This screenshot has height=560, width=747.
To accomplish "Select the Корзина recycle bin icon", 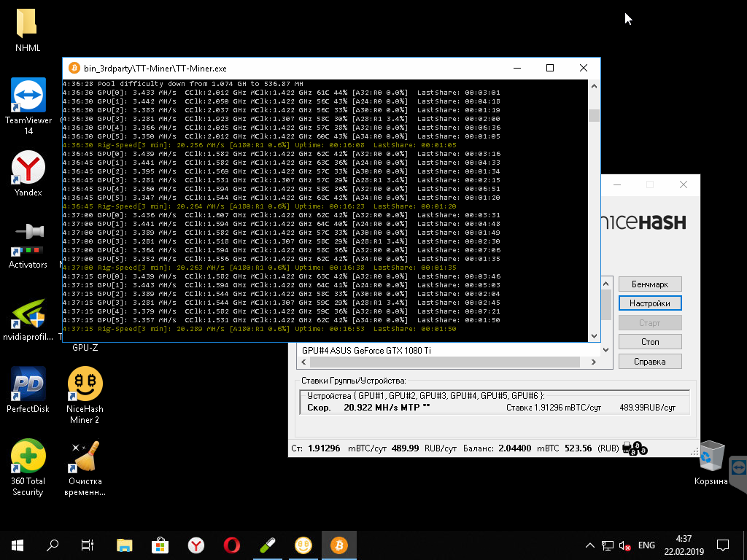I will [x=711, y=463].
